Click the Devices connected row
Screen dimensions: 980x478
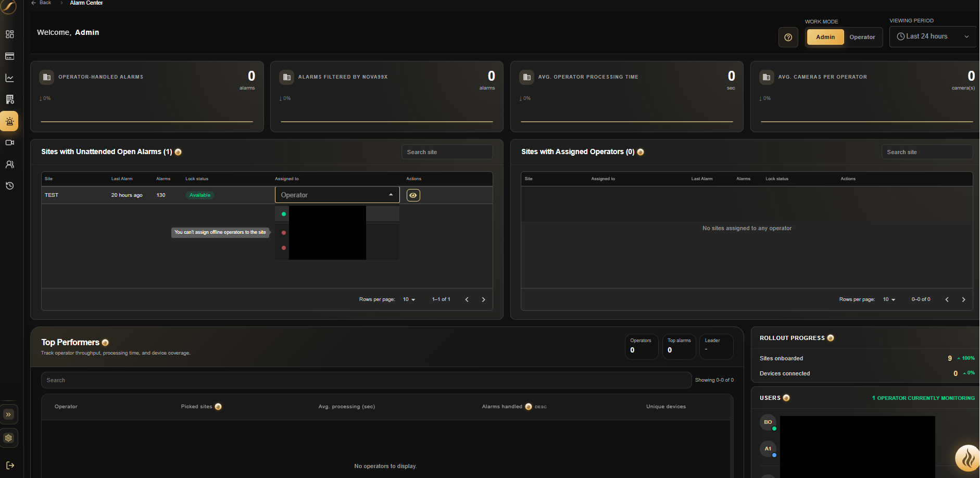click(867, 373)
